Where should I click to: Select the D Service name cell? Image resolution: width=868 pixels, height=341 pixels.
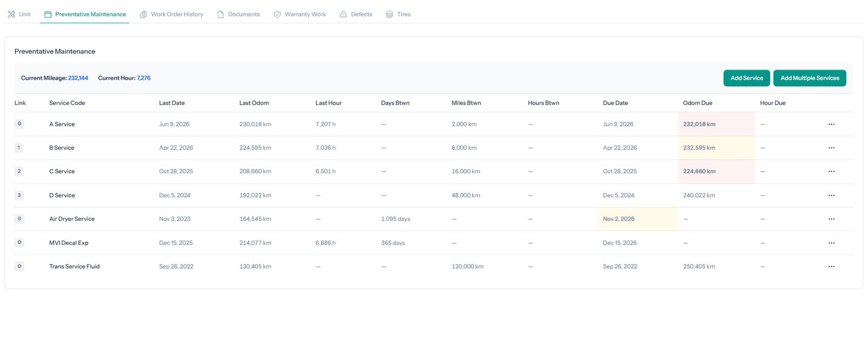click(62, 195)
